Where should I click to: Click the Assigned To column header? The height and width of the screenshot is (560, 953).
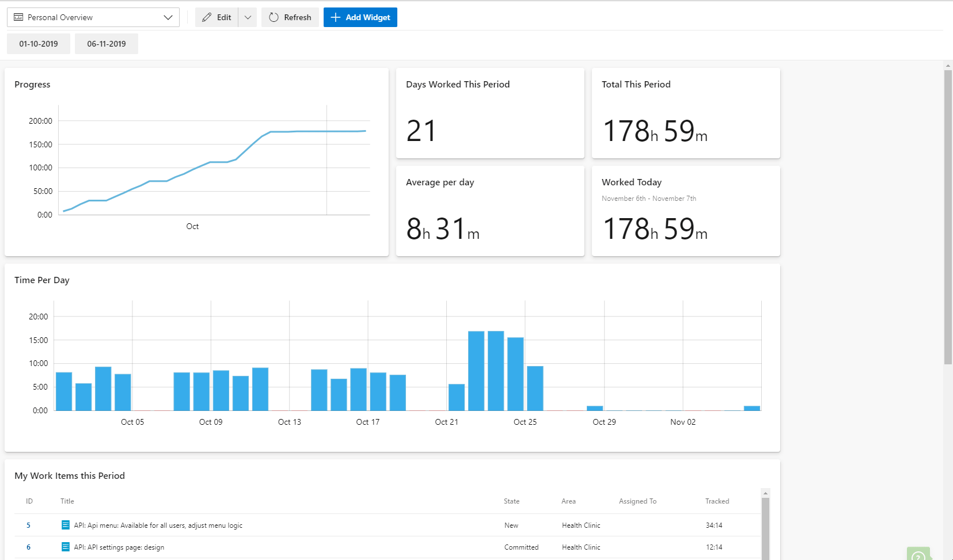tap(638, 501)
